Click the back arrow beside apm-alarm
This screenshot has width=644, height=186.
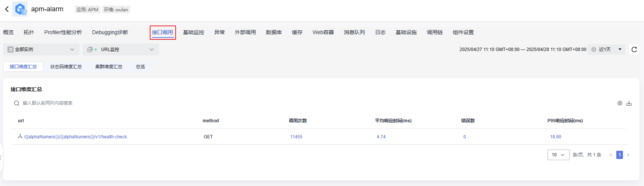coord(7,9)
